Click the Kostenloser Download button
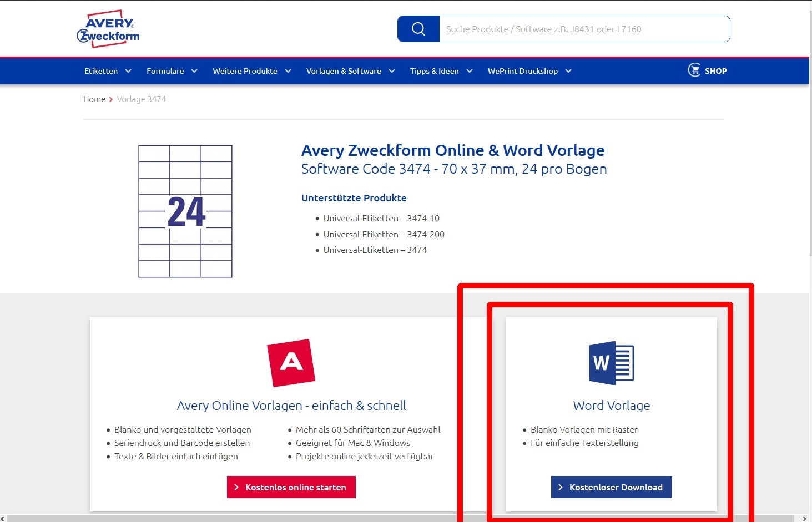Viewport: 812px width, 522px height. tap(612, 487)
